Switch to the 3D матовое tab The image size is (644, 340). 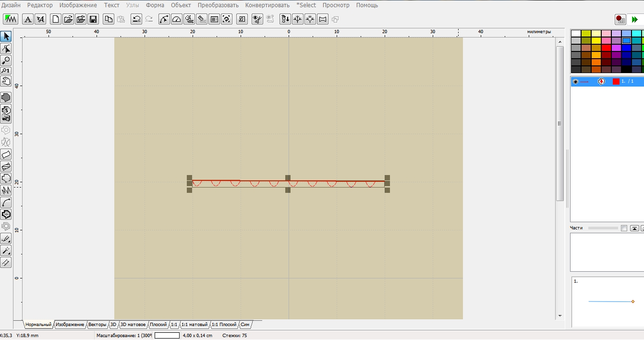pos(133,325)
